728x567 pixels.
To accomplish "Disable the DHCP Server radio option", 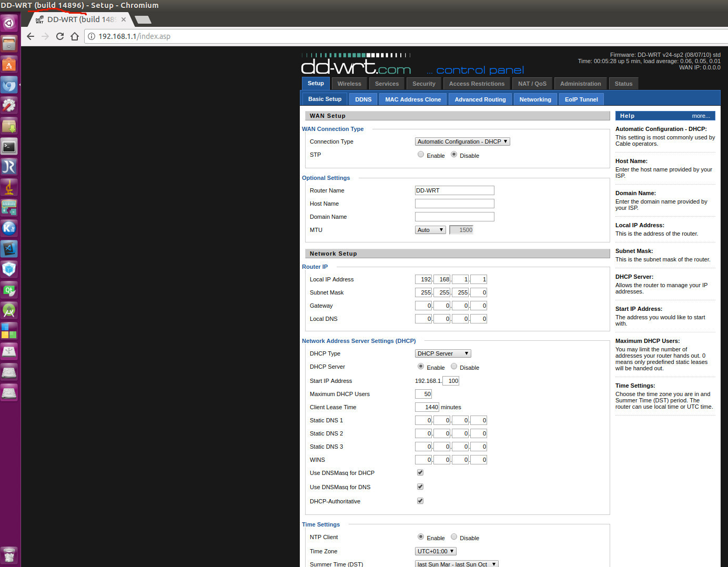I will (454, 367).
